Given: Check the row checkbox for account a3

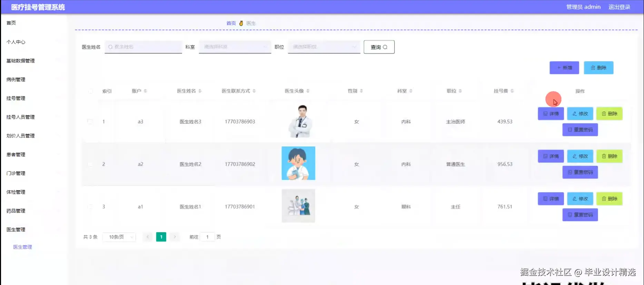Looking at the screenshot, I should tap(90, 122).
